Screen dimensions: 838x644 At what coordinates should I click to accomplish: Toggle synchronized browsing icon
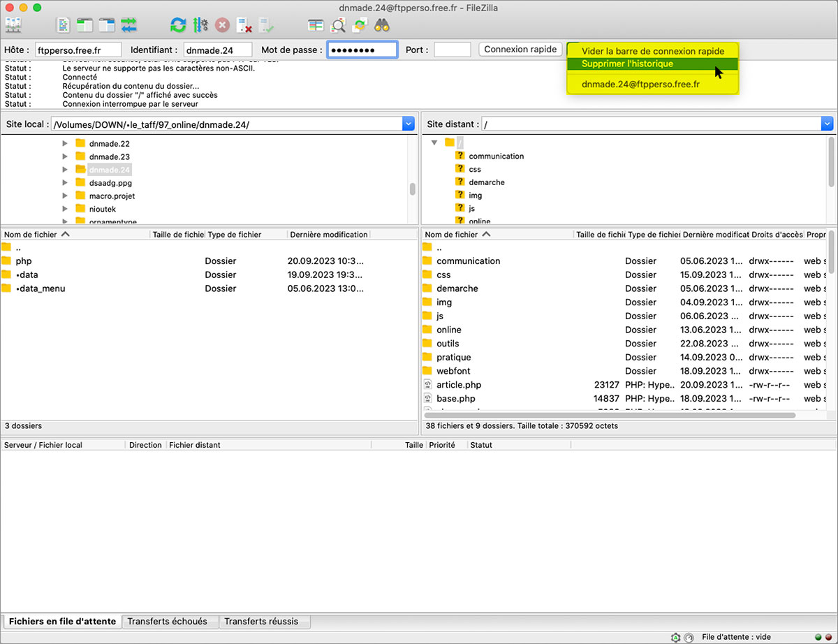(360, 26)
